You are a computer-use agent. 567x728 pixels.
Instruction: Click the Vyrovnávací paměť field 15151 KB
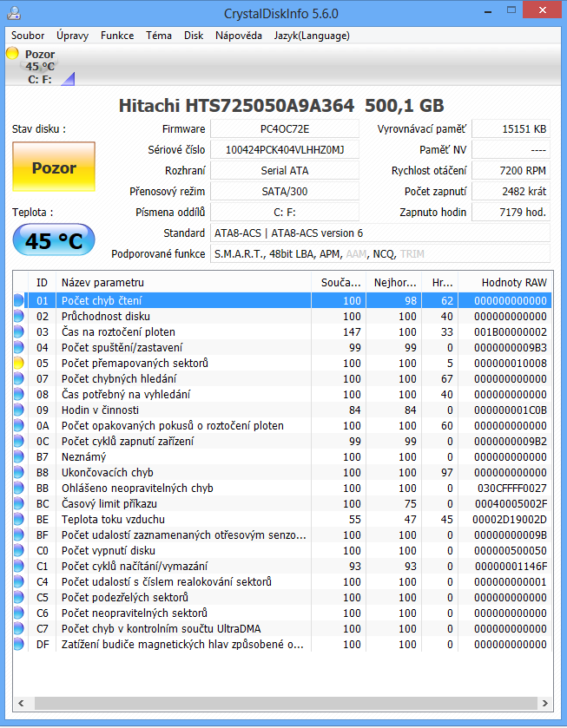pos(511,129)
